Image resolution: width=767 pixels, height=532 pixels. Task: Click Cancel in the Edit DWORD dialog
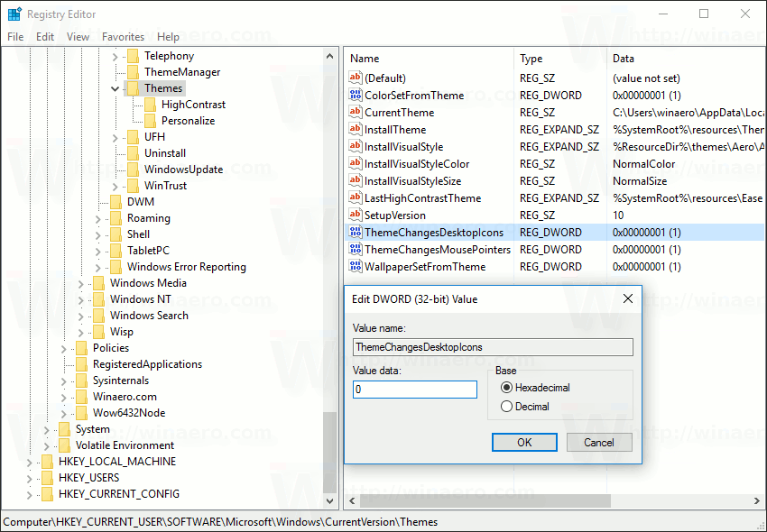(599, 442)
